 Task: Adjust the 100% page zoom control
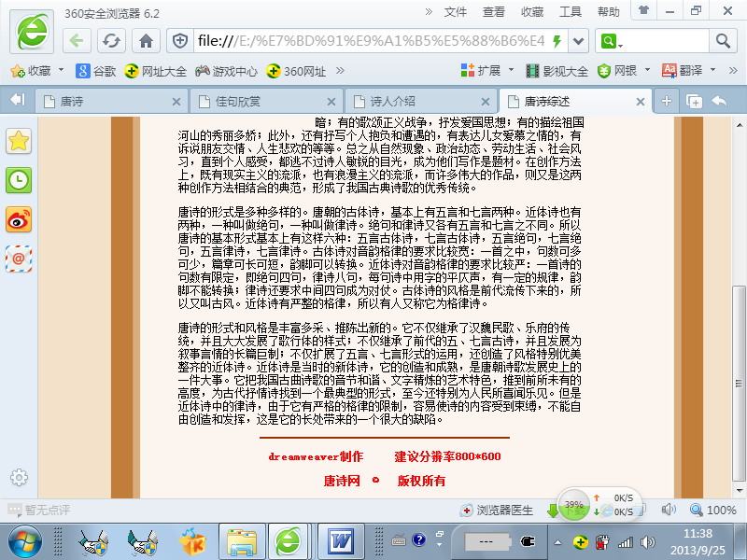point(713,511)
